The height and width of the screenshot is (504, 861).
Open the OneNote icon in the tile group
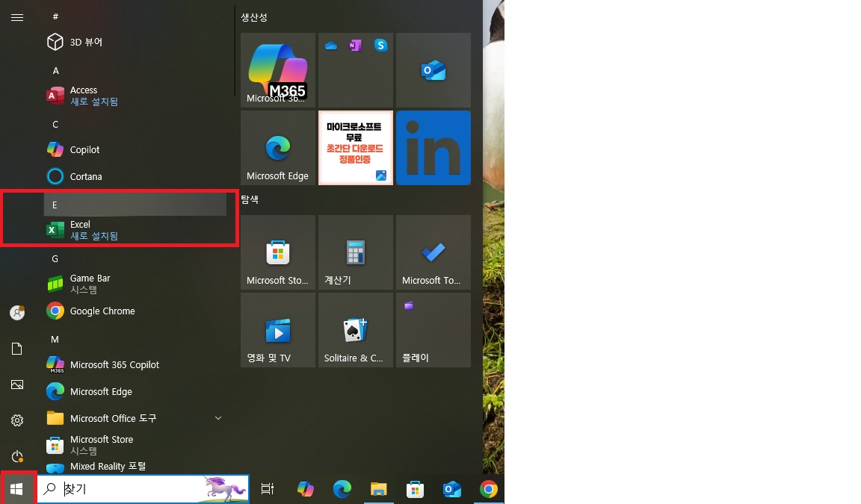point(355,46)
